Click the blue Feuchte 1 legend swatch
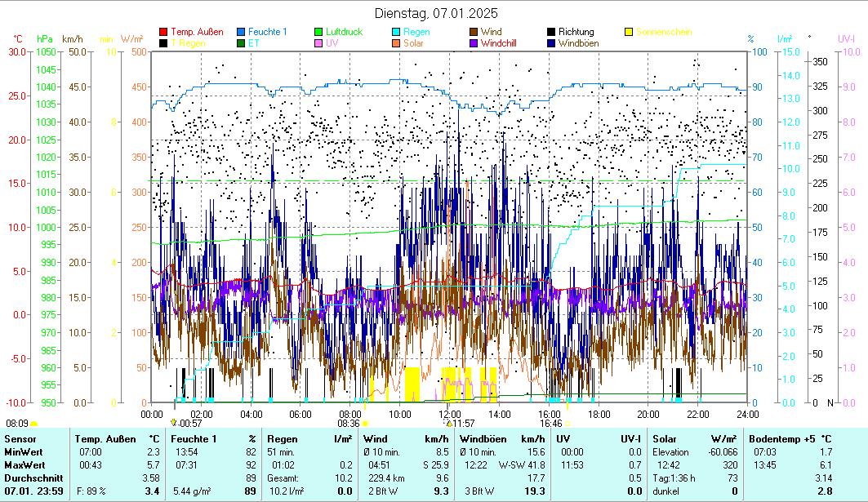Viewport: 868px width, 502px height. (x=241, y=33)
